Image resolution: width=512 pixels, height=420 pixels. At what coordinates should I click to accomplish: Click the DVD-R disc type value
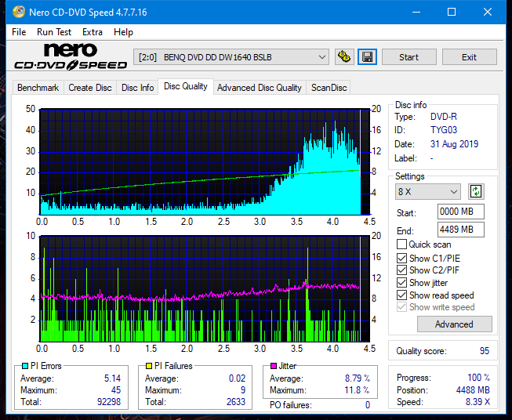coord(444,117)
